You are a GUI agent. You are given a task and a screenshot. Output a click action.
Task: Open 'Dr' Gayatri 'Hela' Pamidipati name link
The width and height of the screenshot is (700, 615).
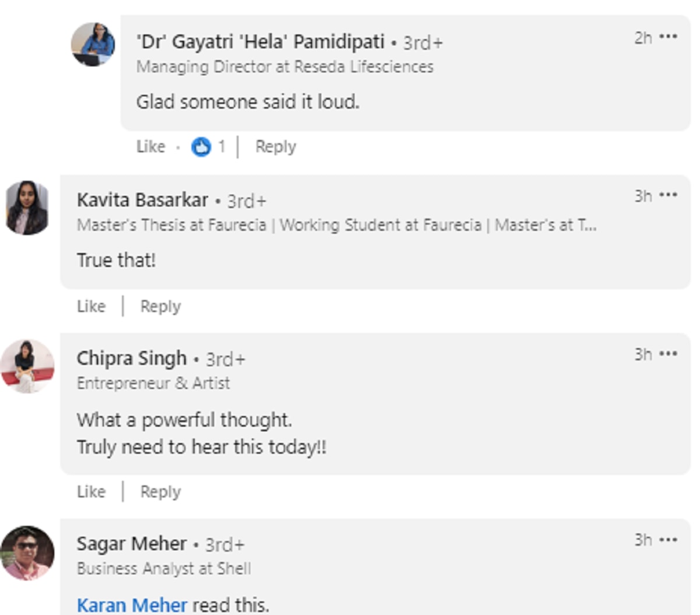click(260, 42)
